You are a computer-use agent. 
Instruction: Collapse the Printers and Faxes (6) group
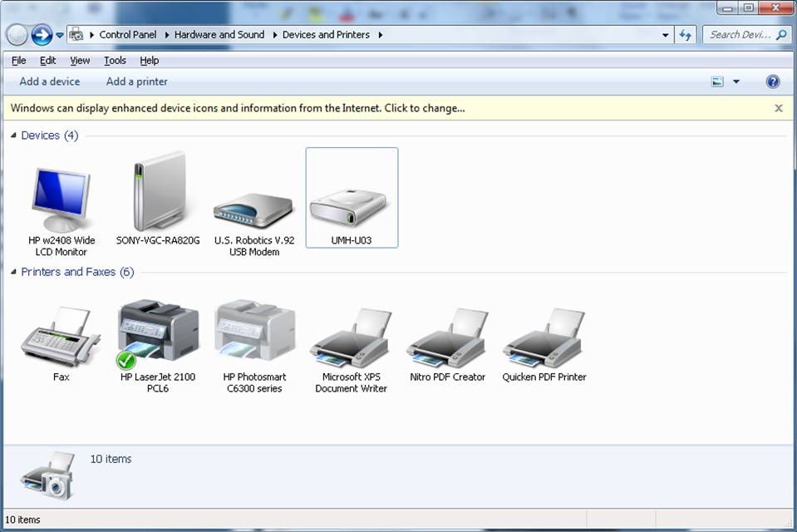pyautogui.click(x=13, y=272)
